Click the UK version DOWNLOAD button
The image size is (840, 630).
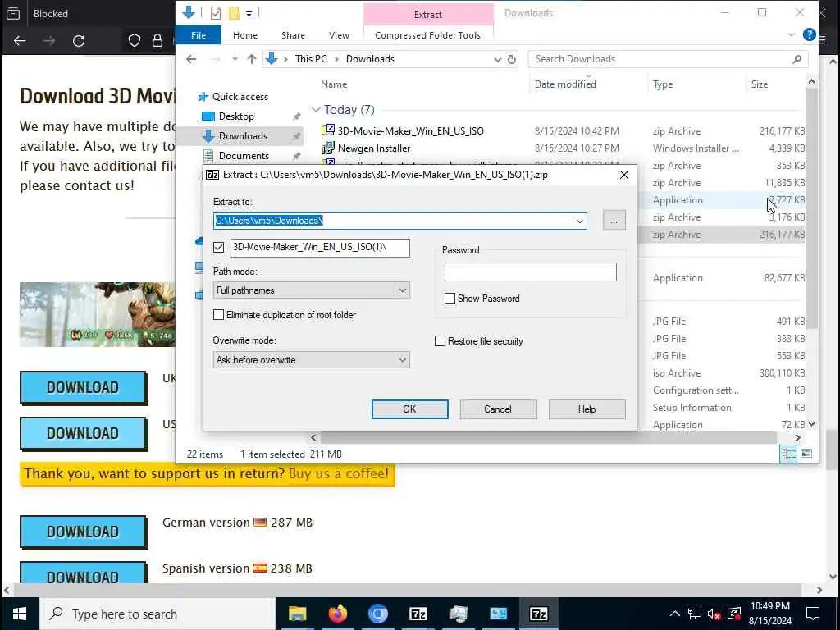[x=84, y=387]
